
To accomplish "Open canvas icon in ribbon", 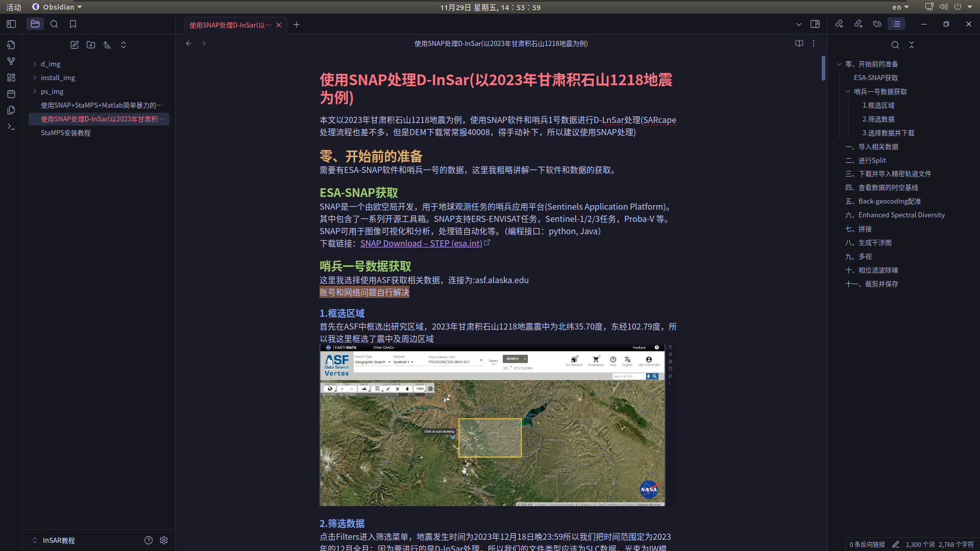I will click(x=11, y=78).
